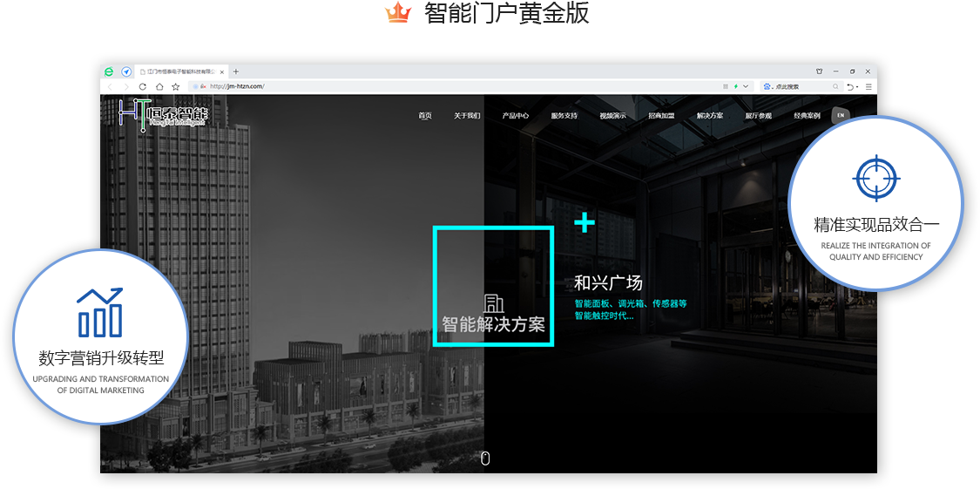Viewport: 980px width, 489px height.
Task: Open 展厅参观 in site navigation
Action: coord(758,116)
